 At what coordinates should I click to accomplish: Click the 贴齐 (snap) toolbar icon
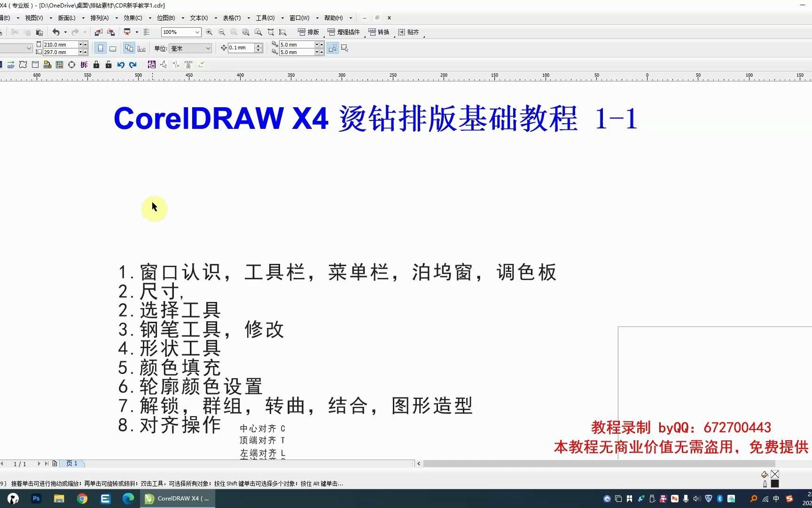[x=409, y=32]
